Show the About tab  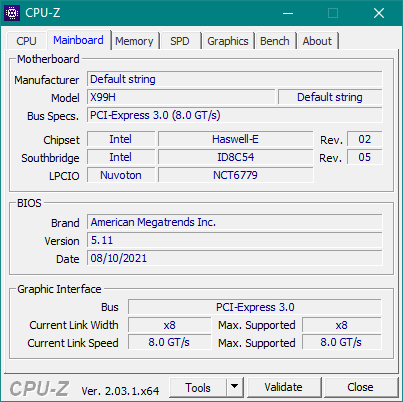317,41
